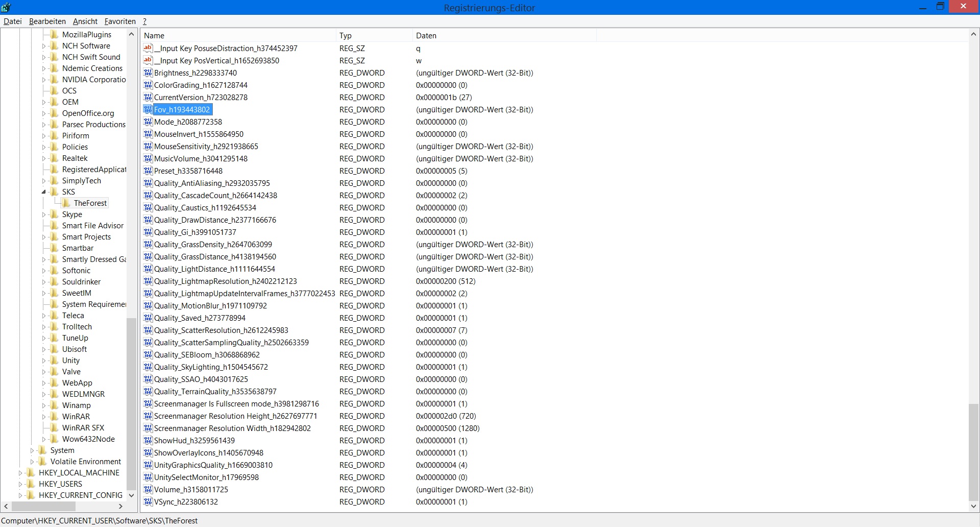
Task: Click the Registry Editor icon in title bar
Action: (6, 7)
